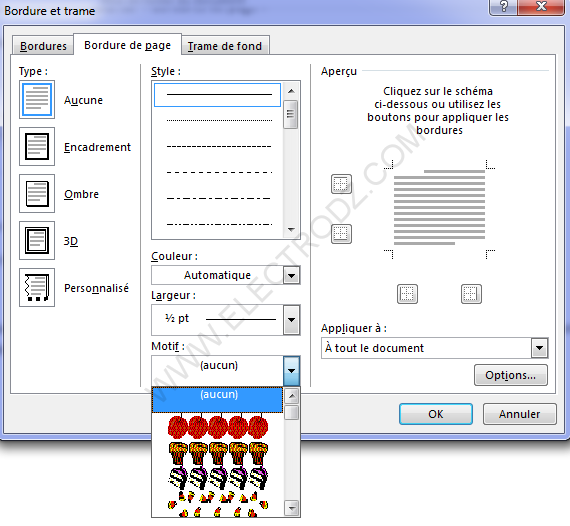
Task: Select the red apples motif border
Action: pos(218,426)
